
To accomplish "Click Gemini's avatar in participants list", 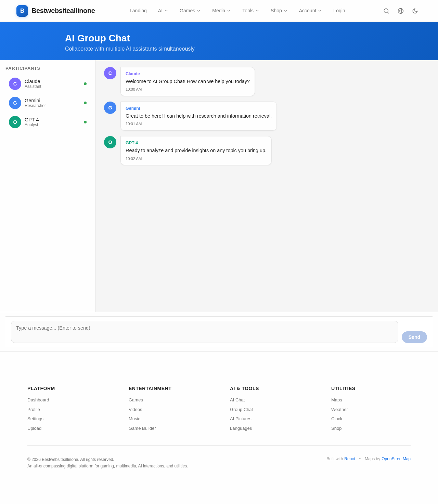I will [15, 103].
